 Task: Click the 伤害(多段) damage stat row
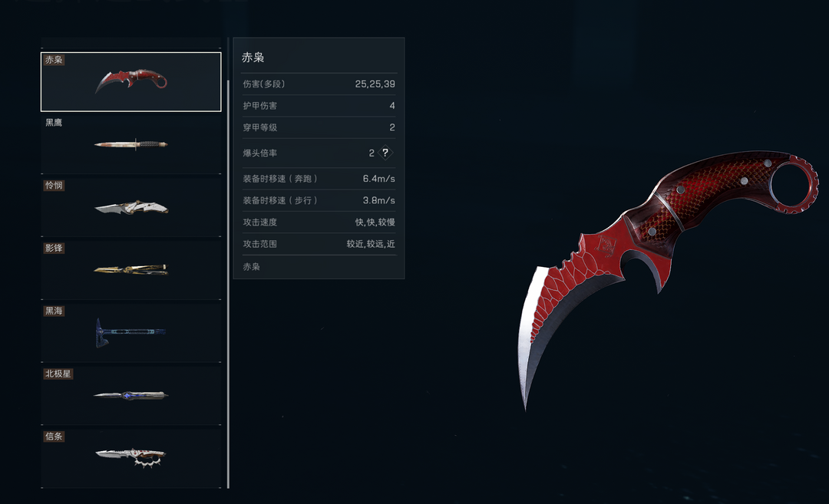[x=319, y=84]
